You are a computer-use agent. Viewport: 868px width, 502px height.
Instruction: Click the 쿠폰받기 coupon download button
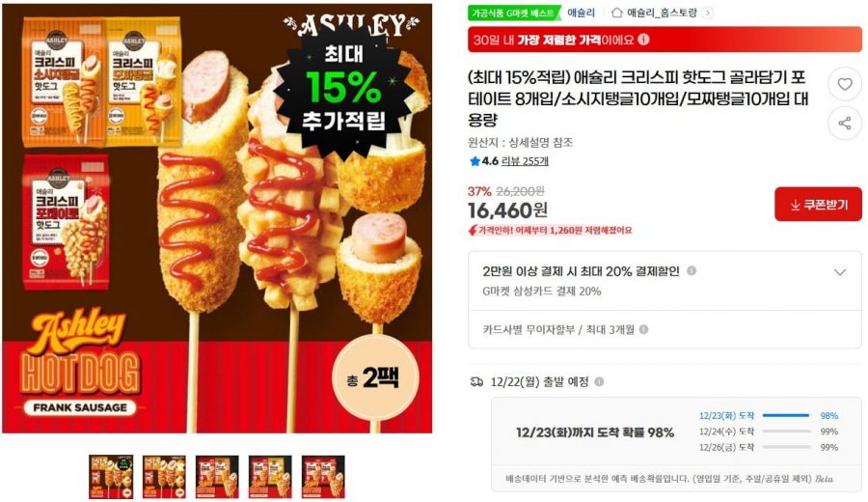(x=818, y=205)
